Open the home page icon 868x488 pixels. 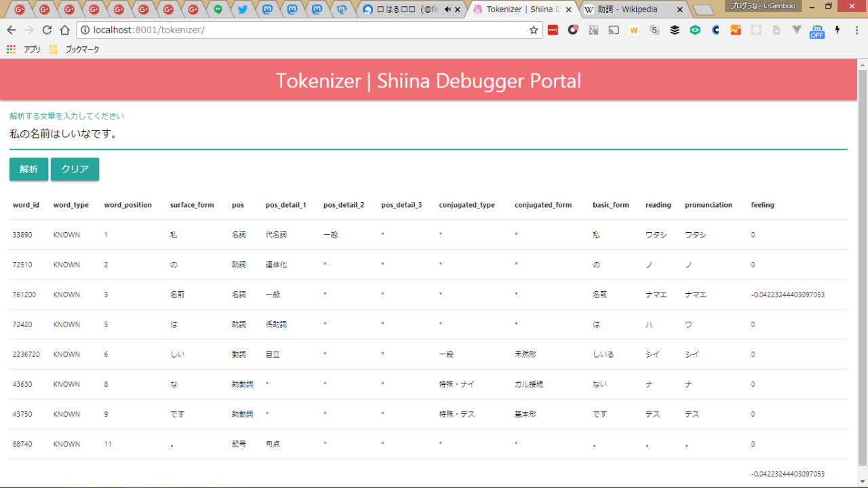(64, 30)
